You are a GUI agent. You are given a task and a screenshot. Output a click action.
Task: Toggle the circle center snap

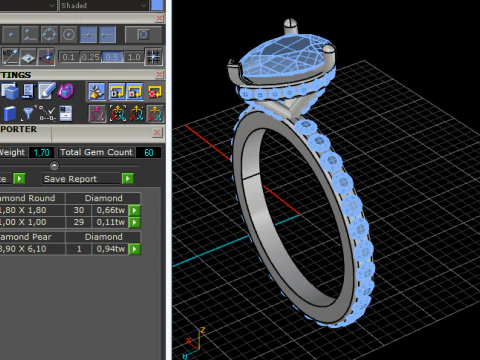[x=69, y=34]
